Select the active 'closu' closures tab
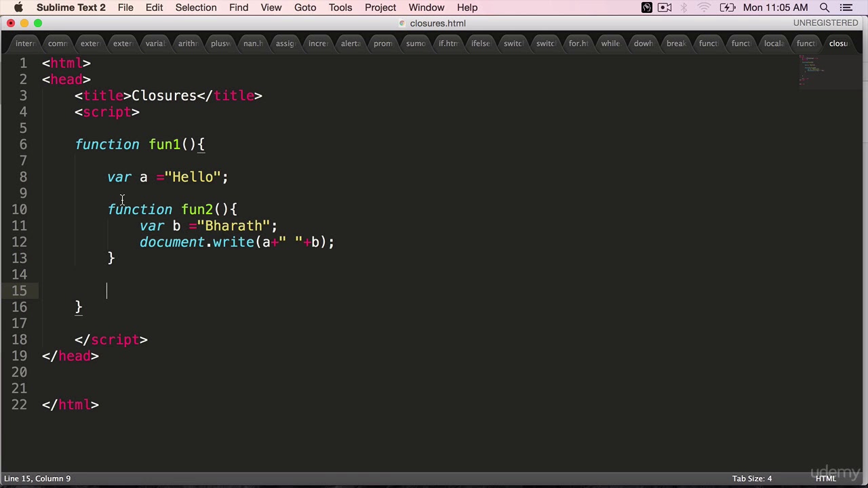Screen dimensions: 868x488 tap(839, 43)
